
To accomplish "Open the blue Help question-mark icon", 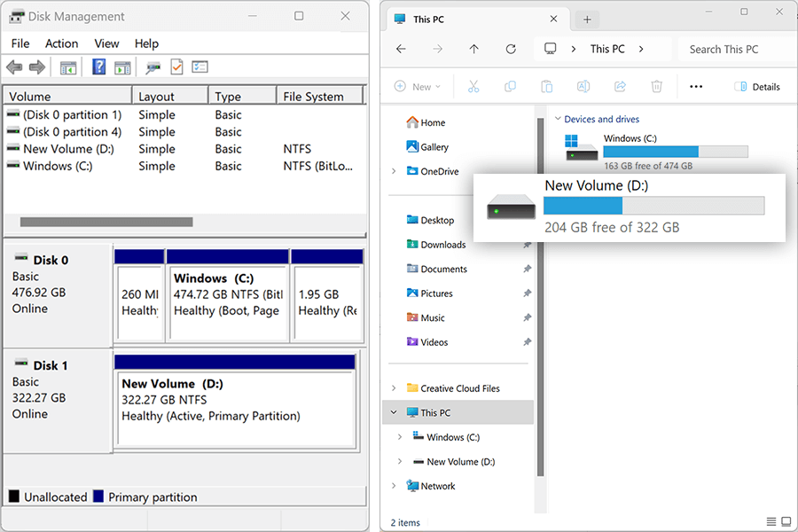I will [x=98, y=66].
